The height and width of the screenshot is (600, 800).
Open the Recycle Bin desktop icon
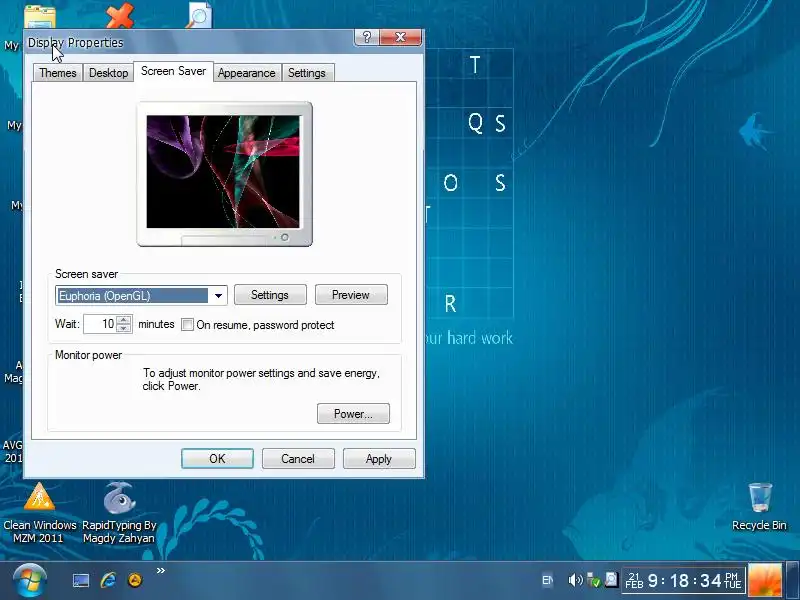tap(759, 506)
